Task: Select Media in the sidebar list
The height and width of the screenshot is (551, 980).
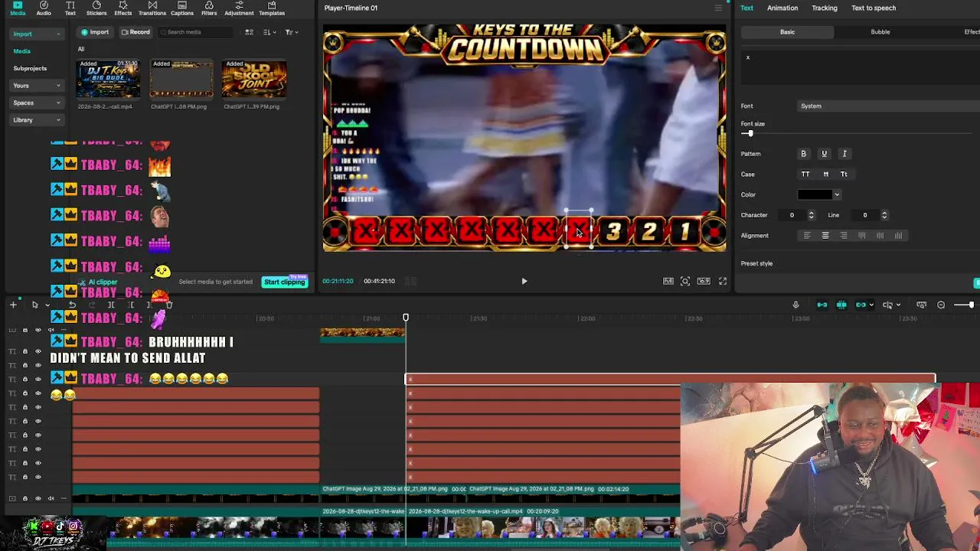Action: [x=21, y=51]
